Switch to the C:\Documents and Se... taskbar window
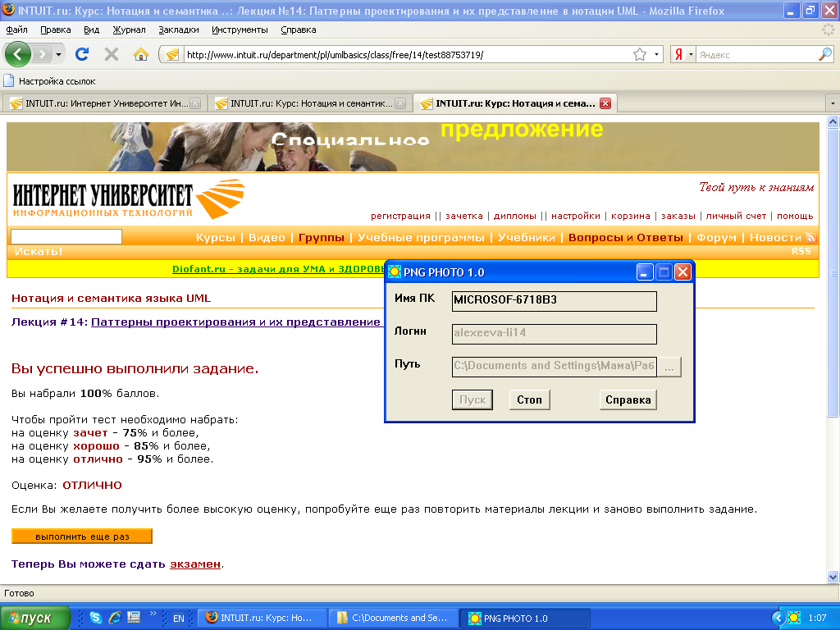840x630 pixels. [393, 619]
